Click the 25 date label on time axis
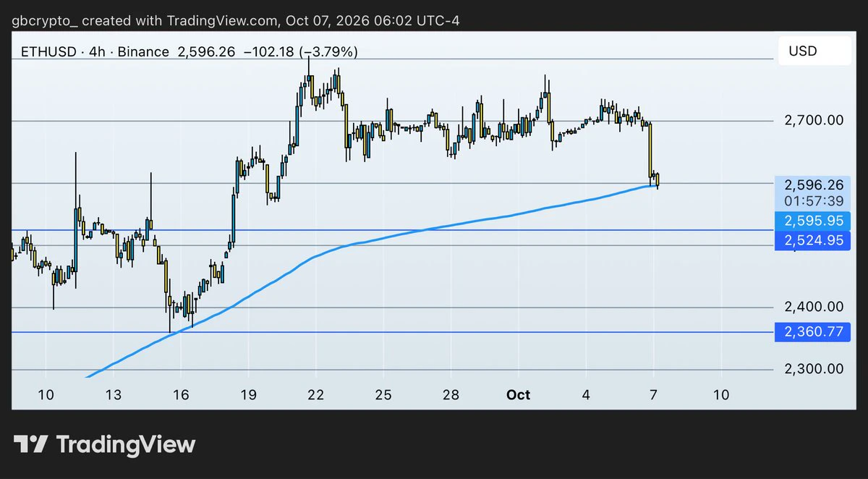Image resolution: width=868 pixels, height=479 pixels. pos(383,395)
